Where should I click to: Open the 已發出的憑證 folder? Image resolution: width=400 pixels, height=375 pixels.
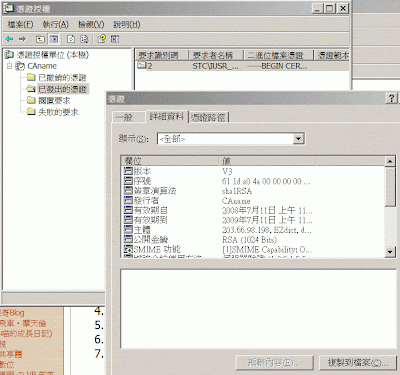point(62,89)
